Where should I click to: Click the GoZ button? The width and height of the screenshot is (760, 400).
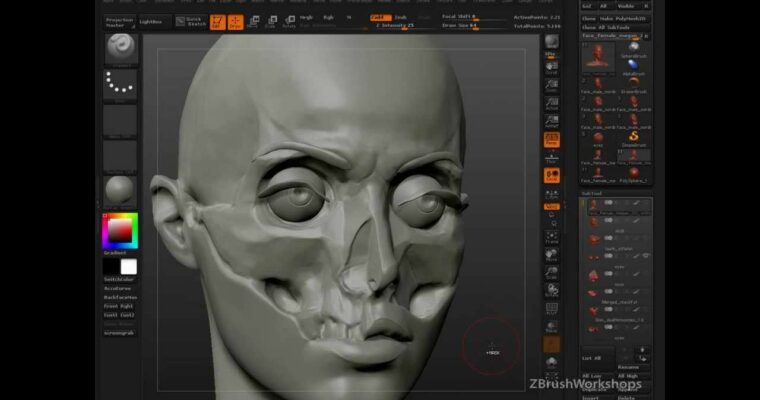tap(587, 6)
